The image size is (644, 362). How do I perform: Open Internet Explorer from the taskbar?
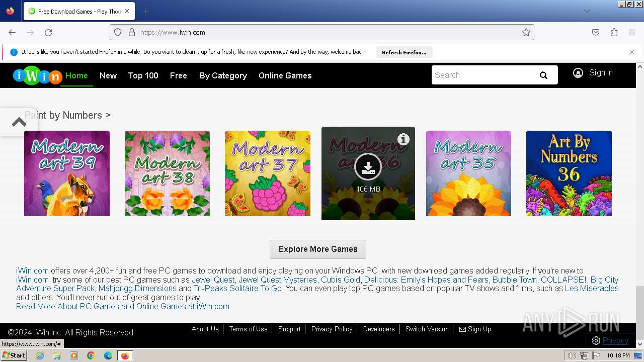40,355
